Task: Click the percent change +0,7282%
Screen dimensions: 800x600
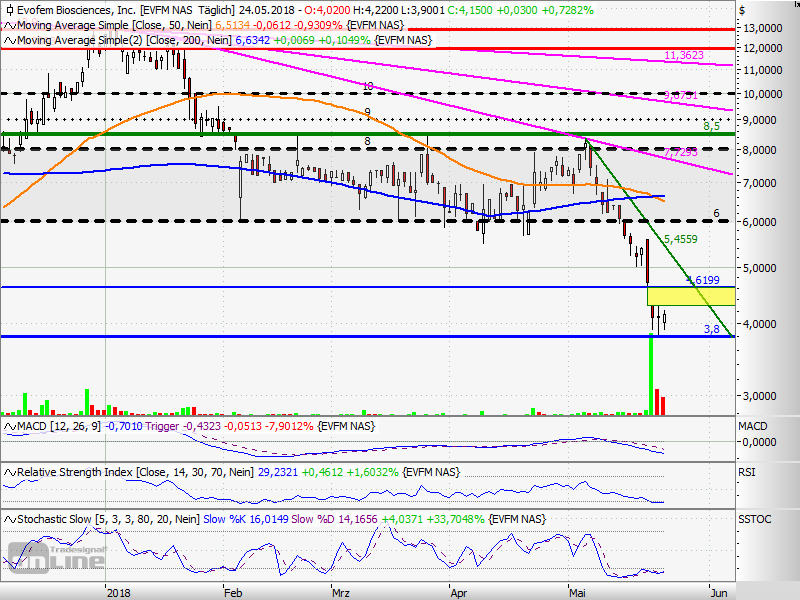Action: pyautogui.click(x=567, y=10)
